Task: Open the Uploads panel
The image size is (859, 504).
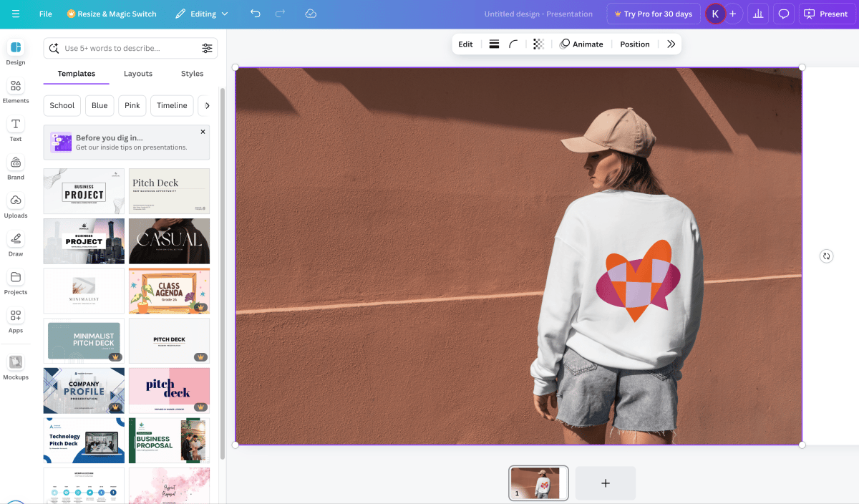Action: tap(16, 205)
